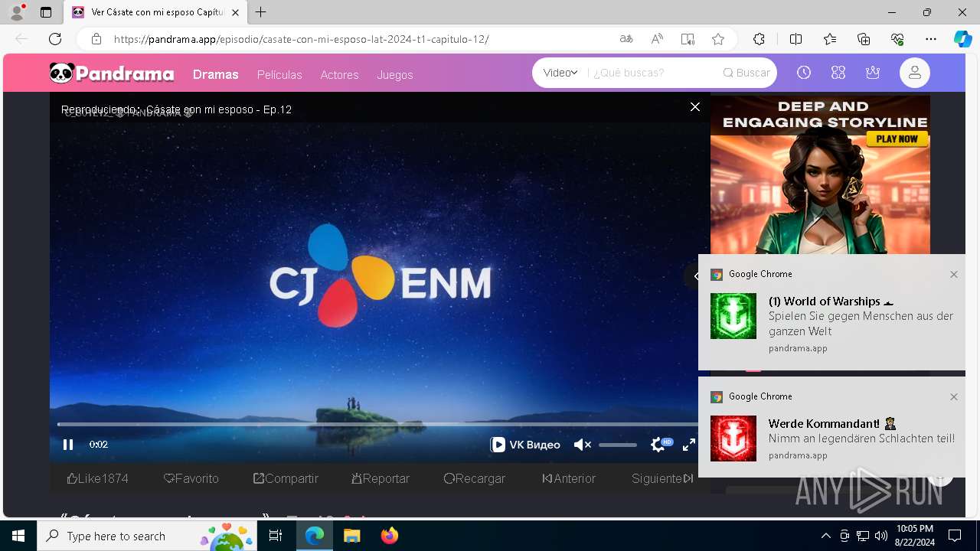Toggle the split screen view
Screen dimensions: 980x551
[795, 39]
